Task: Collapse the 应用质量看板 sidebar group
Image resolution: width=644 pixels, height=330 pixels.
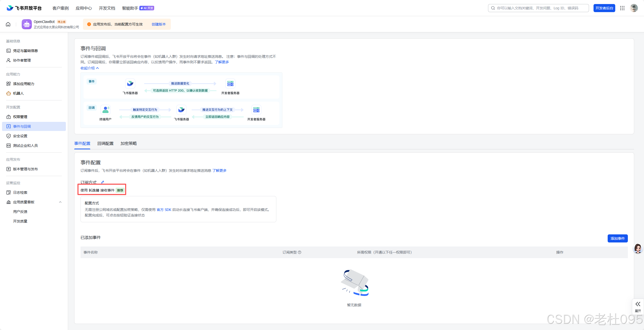Action: (60, 202)
